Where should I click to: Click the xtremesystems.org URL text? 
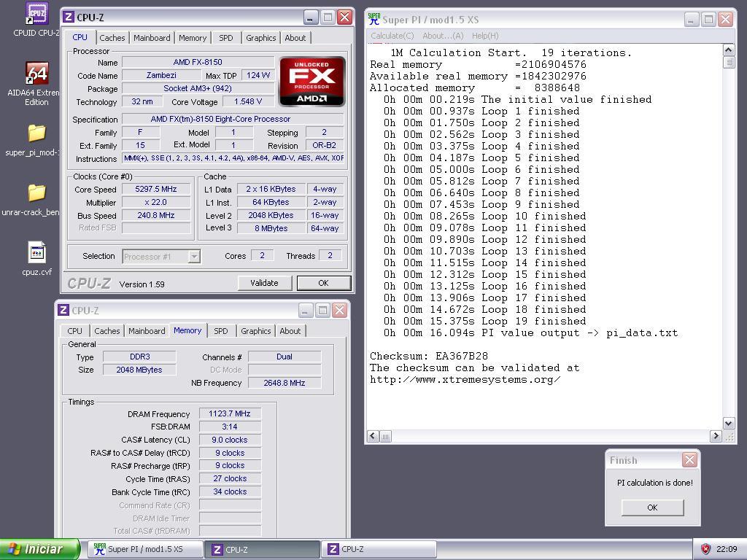[465, 379]
